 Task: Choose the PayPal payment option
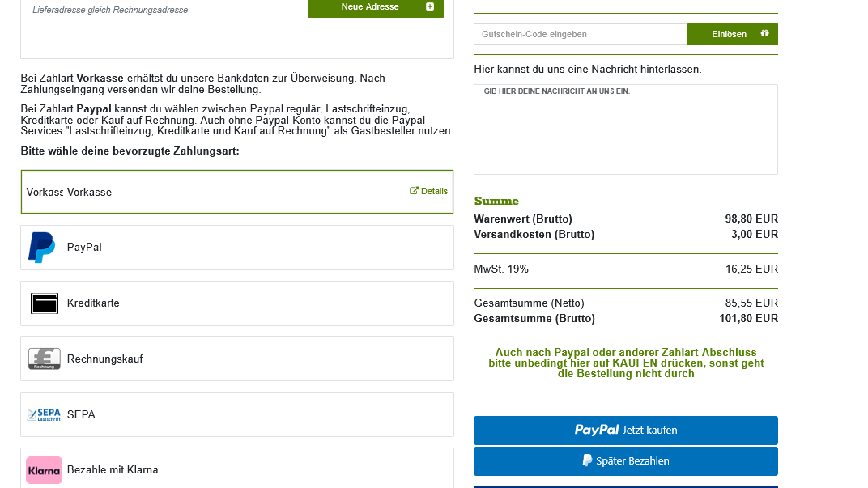coord(237,248)
